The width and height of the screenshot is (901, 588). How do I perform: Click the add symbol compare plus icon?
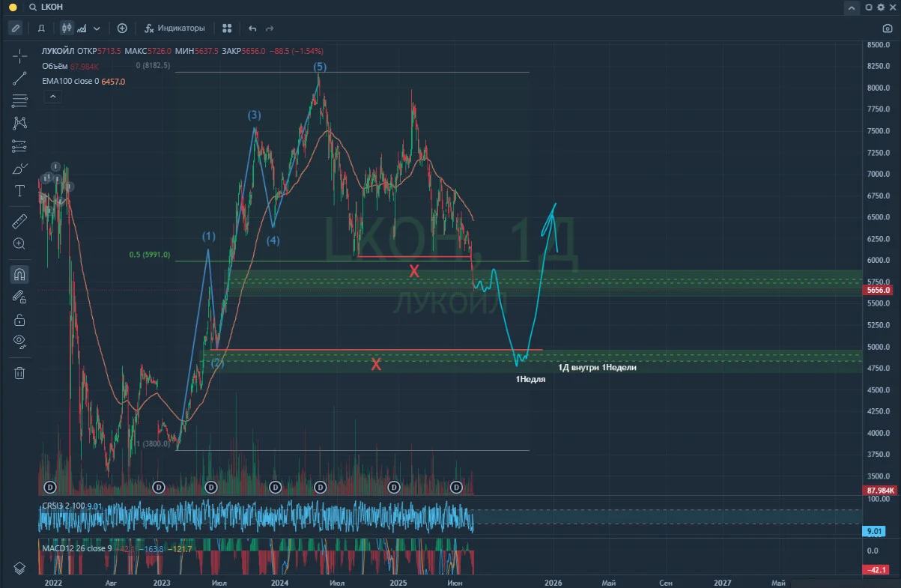(x=122, y=28)
